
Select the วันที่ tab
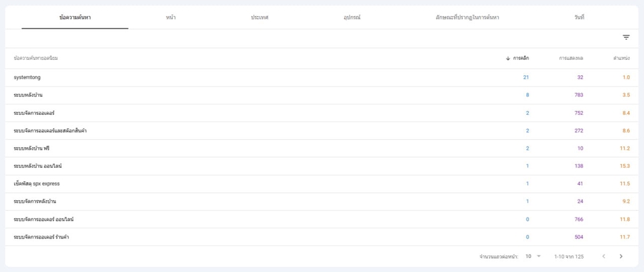click(579, 17)
